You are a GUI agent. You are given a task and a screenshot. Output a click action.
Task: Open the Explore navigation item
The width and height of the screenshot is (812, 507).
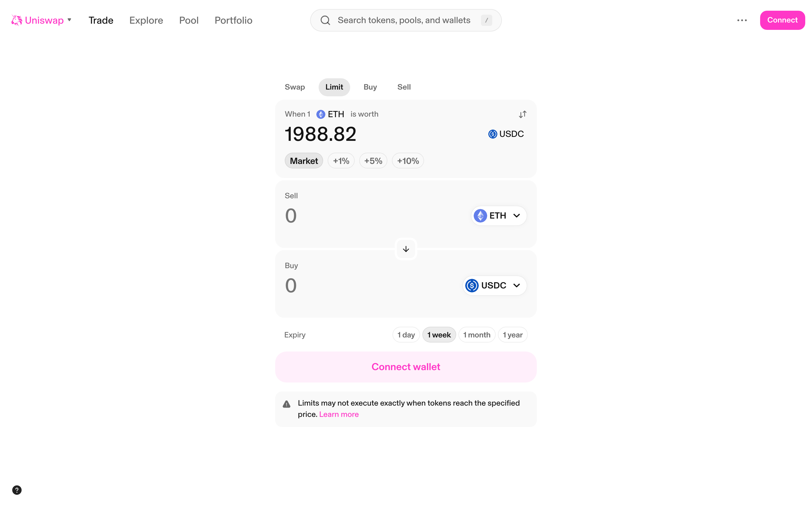pos(146,20)
